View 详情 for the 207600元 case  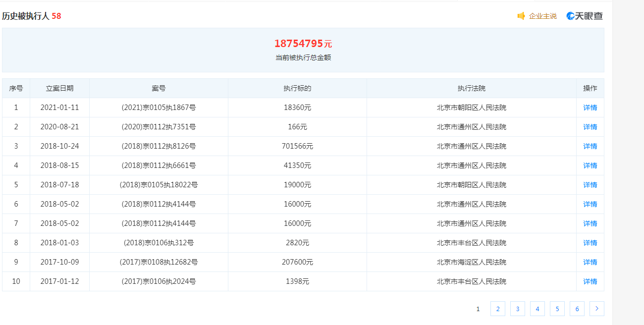point(590,262)
